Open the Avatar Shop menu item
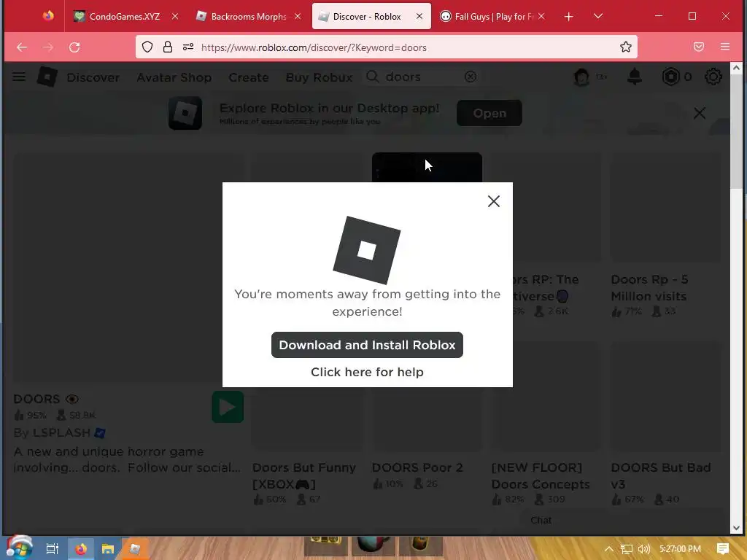 click(x=174, y=77)
